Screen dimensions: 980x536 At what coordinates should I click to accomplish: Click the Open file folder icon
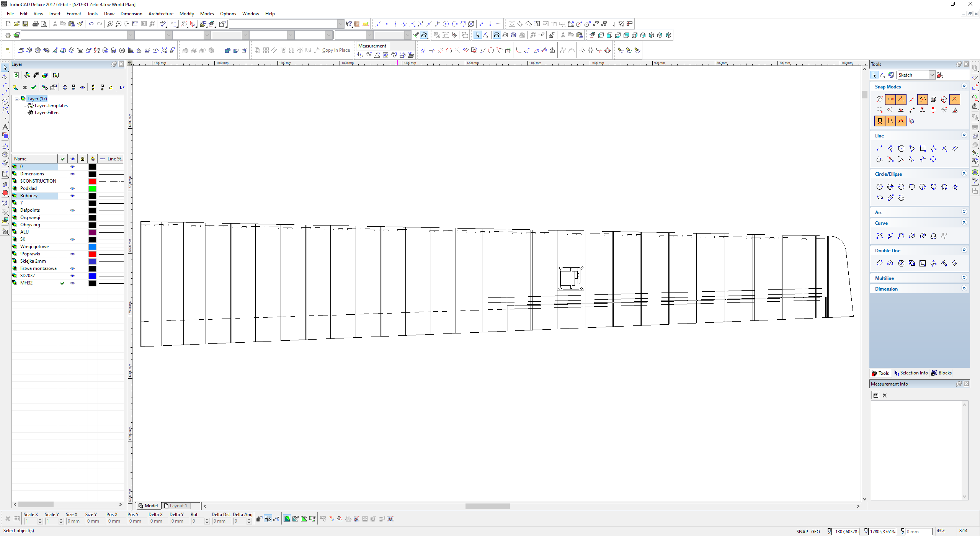[x=16, y=24]
